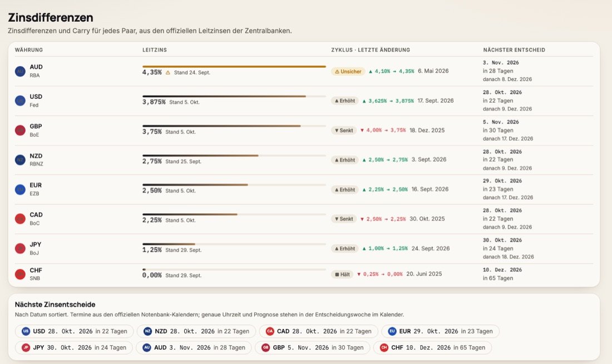612x364 pixels.
Task: Click the NÄCHSTER ENTSCHEID column header
Action: click(x=514, y=50)
